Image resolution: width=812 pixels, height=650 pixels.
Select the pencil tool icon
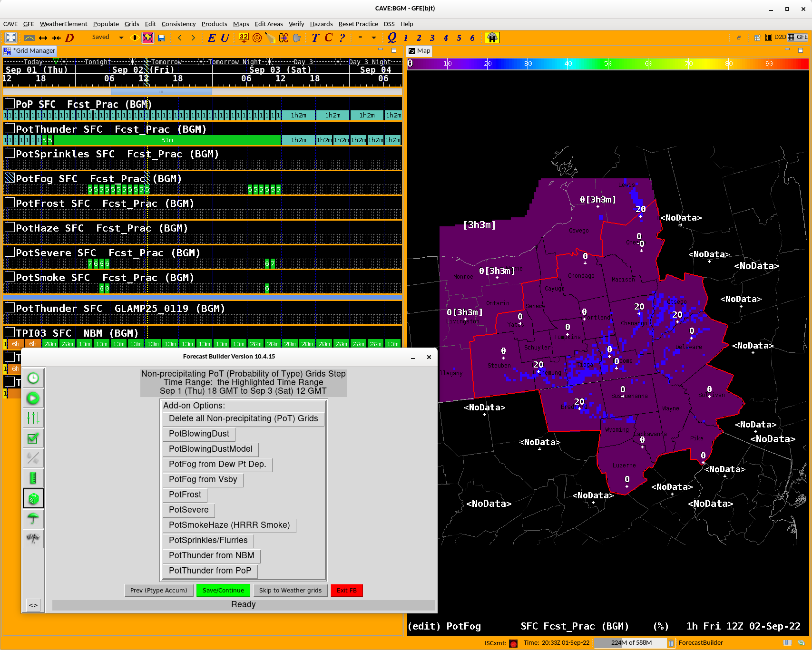270,38
